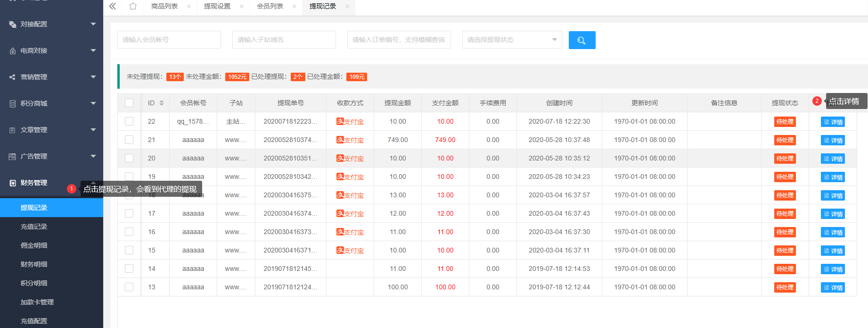Open the 请选择提现状态 dropdown
Image resolution: width=868 pixels, height=328 pixels.
[512, 40]
